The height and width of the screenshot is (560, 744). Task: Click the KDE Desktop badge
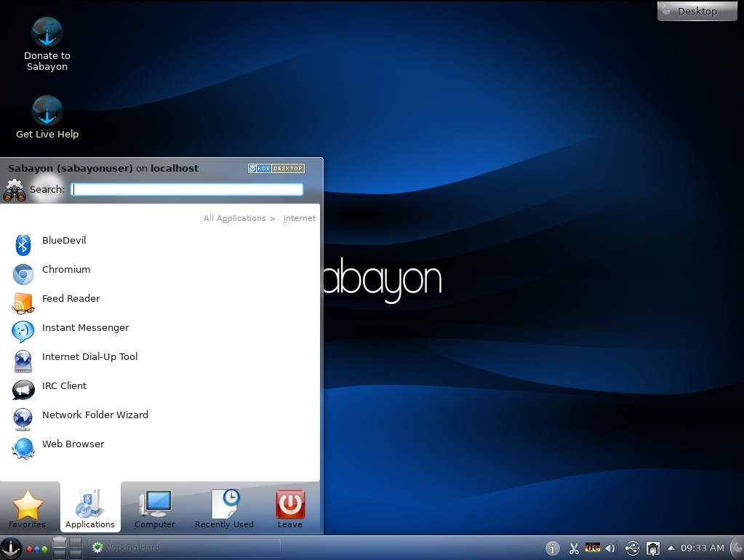pyautogui.click(x=276, y=169)
